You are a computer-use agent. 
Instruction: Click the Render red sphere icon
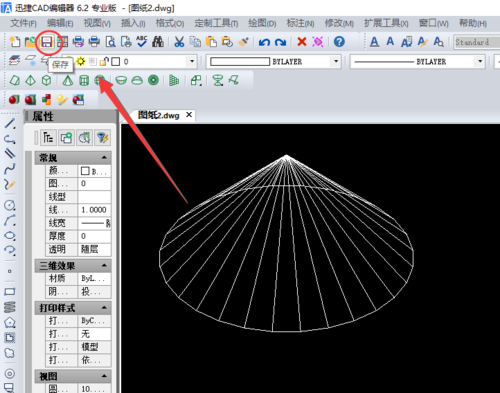point(14,99)
